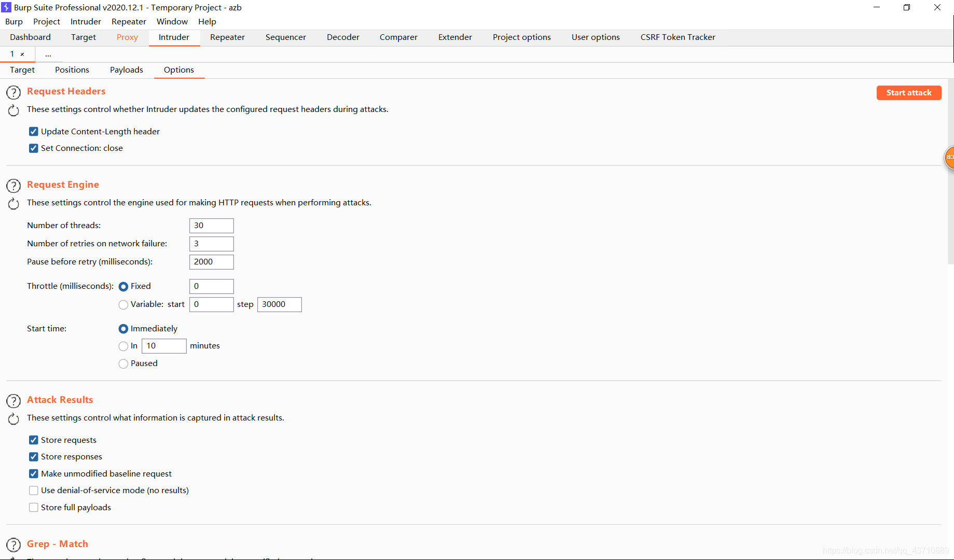This screenshot has width=954, height=560.
Task: Open the Project options tab
Action: 522,37
